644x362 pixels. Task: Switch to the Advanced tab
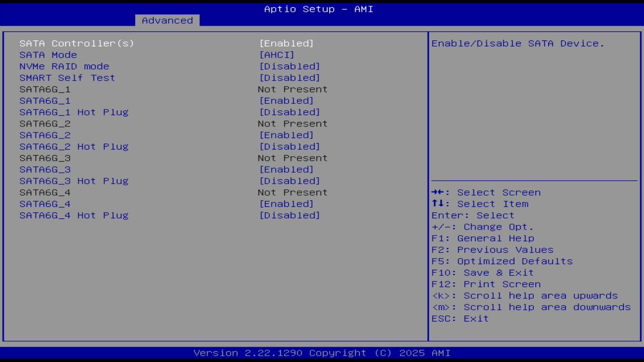[167, 20]
